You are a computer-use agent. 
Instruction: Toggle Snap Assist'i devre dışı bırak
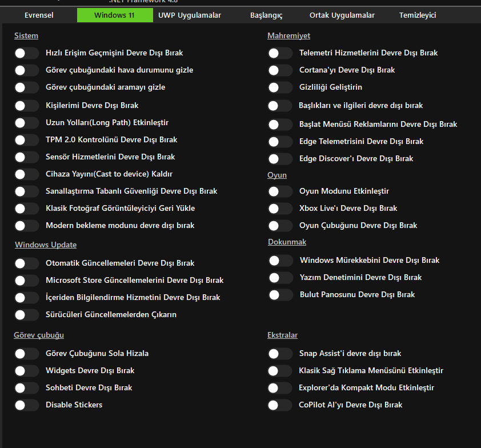coord(280,354)
